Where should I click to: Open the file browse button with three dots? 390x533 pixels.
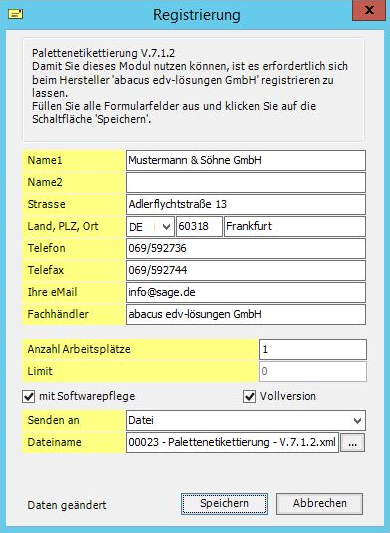tap(353, 442)
